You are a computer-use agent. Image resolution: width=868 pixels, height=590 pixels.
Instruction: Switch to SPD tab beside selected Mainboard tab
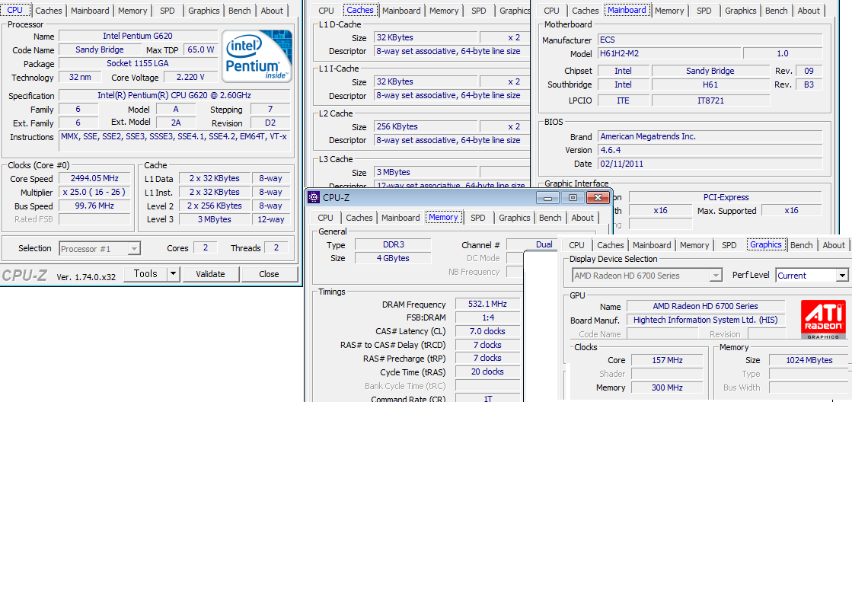point(704,11)
